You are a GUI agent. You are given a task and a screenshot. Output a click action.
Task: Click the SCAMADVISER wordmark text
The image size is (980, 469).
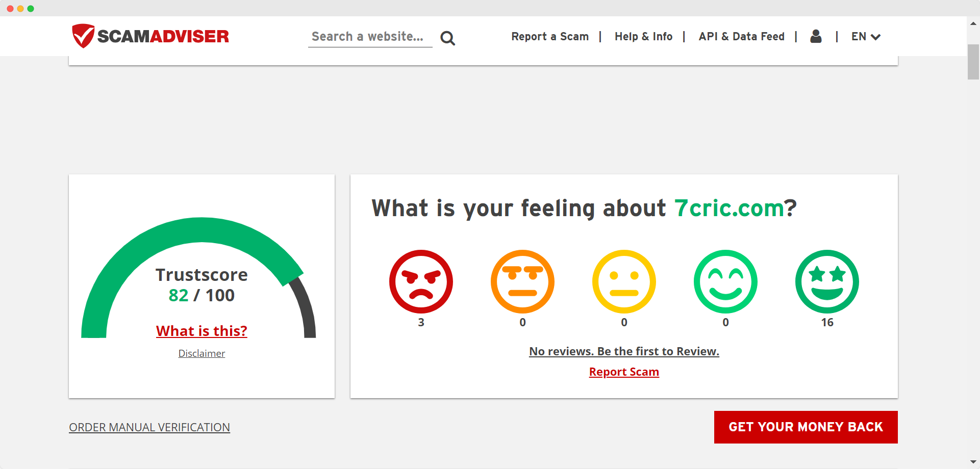(x=163, y=36)
